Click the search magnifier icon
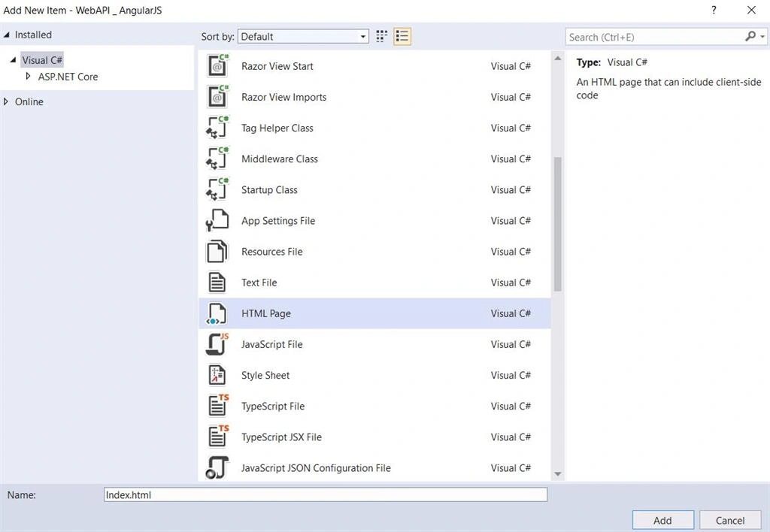The image size is (770, 532). [x=750, y=36]
